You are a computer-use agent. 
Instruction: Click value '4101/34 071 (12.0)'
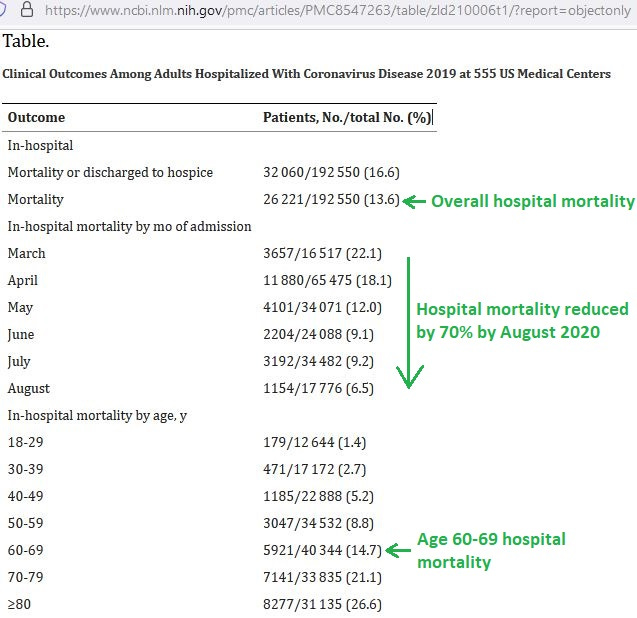[322, 307]
